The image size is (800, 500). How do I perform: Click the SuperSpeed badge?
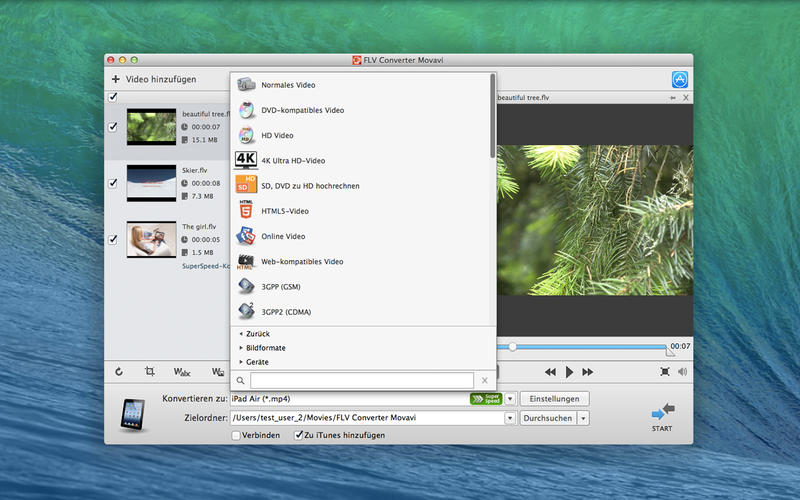(x=486, y=399)
